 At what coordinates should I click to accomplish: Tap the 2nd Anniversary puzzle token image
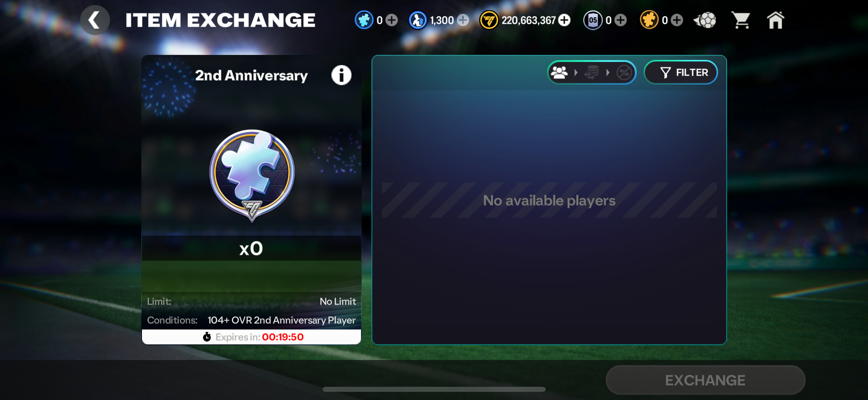click(252, 175)
